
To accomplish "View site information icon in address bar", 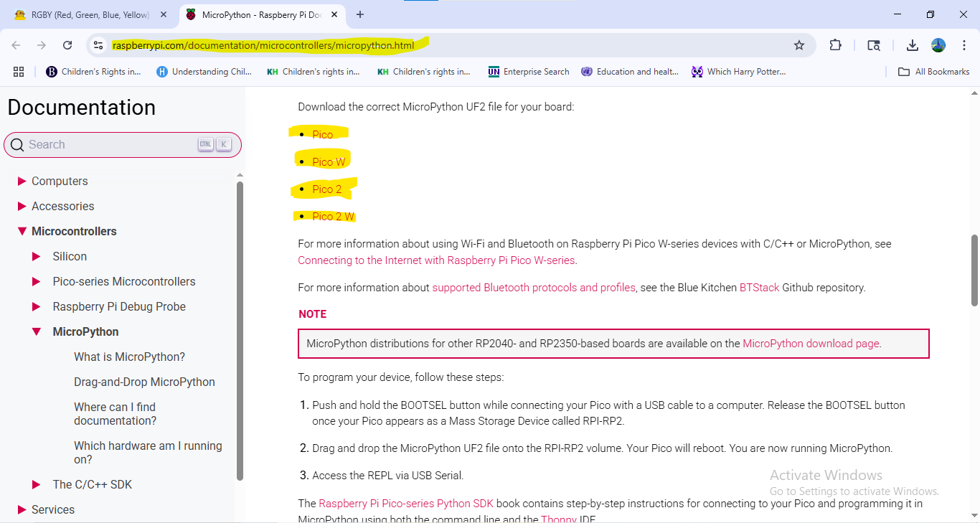I will pyautogui.click(x=98, y=45).
